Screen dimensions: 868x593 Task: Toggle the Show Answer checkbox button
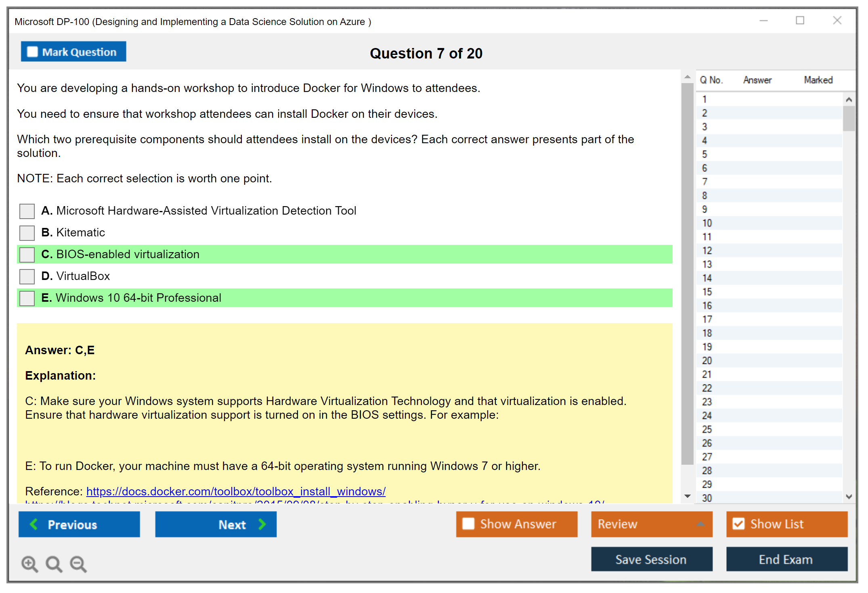pyautogui.click(x=468, y=524)
